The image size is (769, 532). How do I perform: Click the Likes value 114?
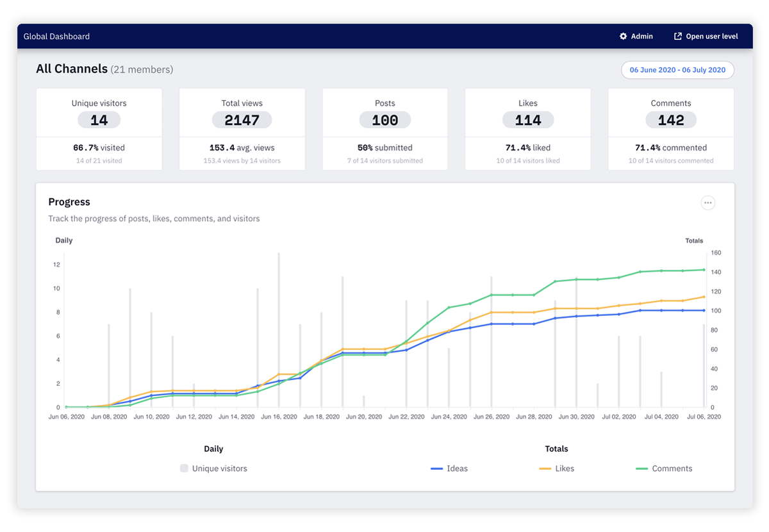(x=528, y=120)
